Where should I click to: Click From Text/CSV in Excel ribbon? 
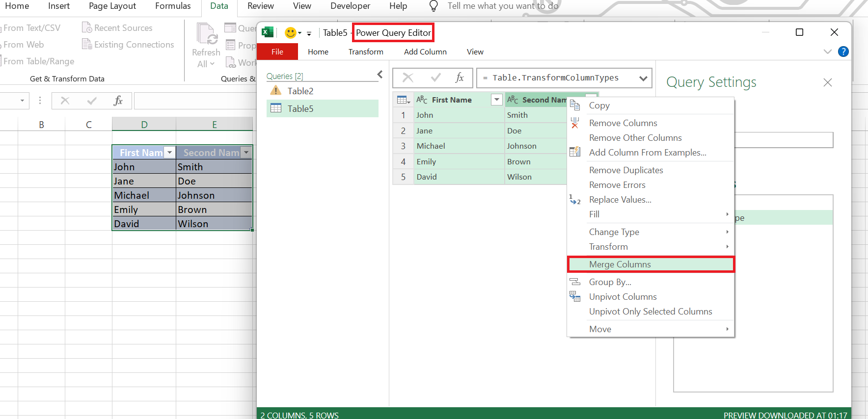(31, 27)
